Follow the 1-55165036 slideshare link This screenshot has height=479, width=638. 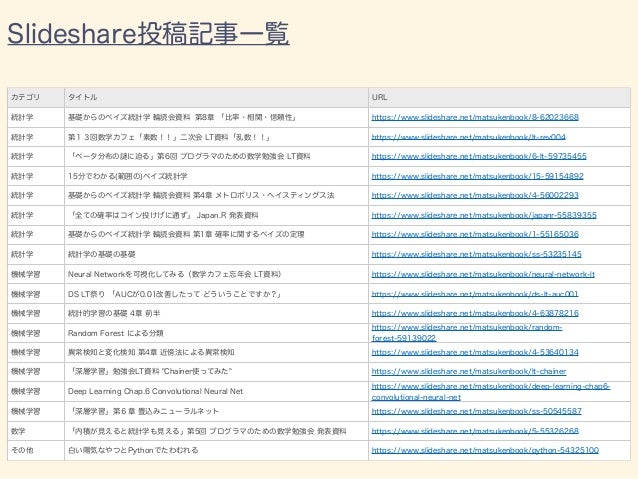[x=475, y=234]
